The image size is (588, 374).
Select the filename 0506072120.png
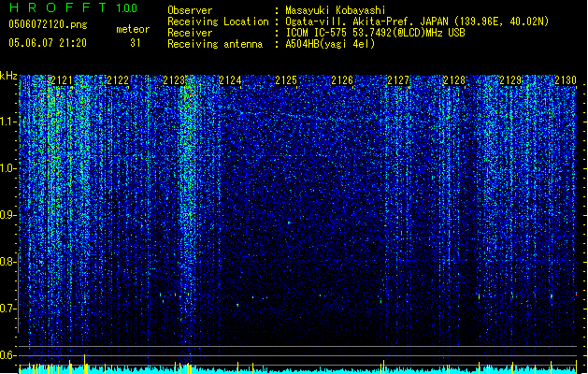click(48, 24)
